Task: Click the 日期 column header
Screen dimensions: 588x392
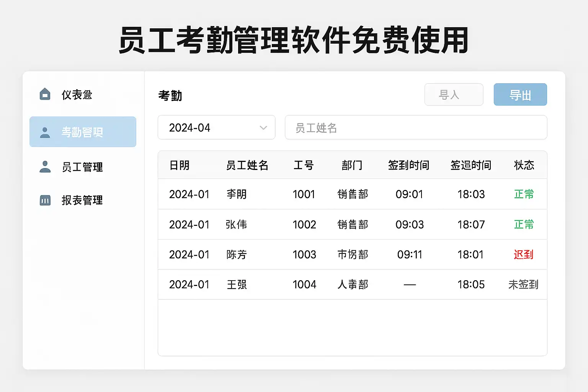Action: (x=180, y=165)
